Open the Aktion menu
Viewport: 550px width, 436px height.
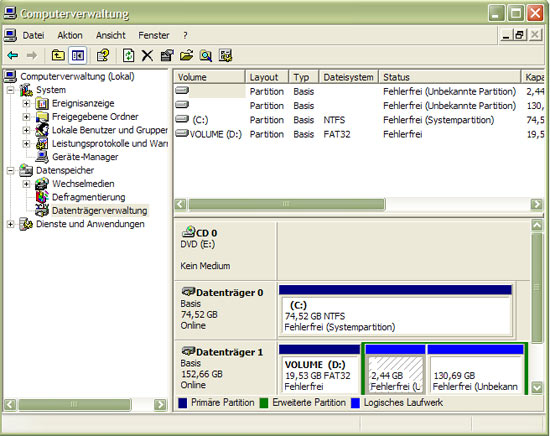[x=70, y=35]
